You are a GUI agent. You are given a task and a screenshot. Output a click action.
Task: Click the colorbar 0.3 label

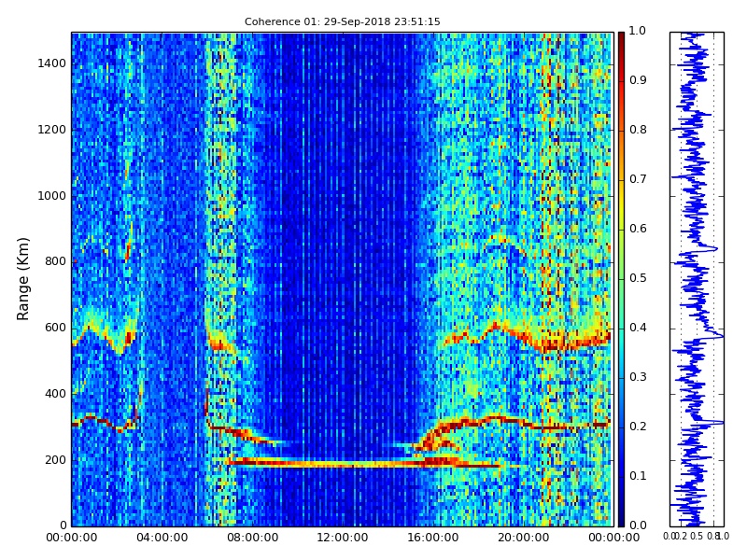(x=638, y=377)
